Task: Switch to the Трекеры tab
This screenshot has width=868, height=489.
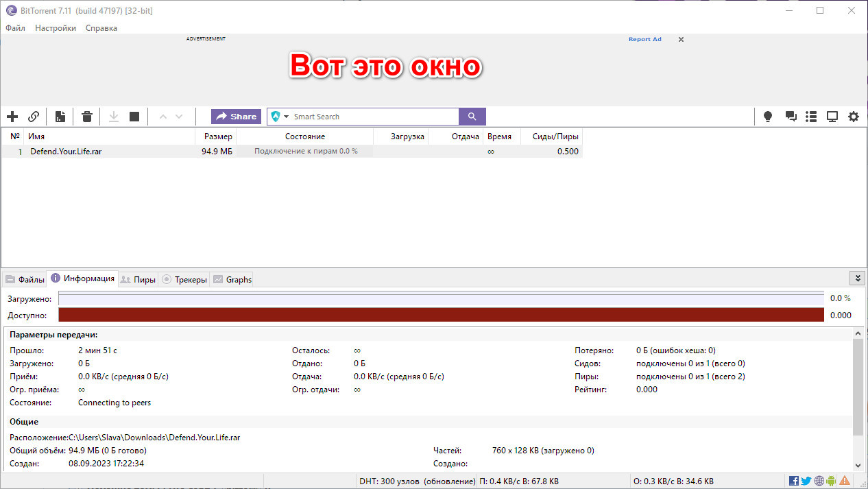Action: point(184,279)
